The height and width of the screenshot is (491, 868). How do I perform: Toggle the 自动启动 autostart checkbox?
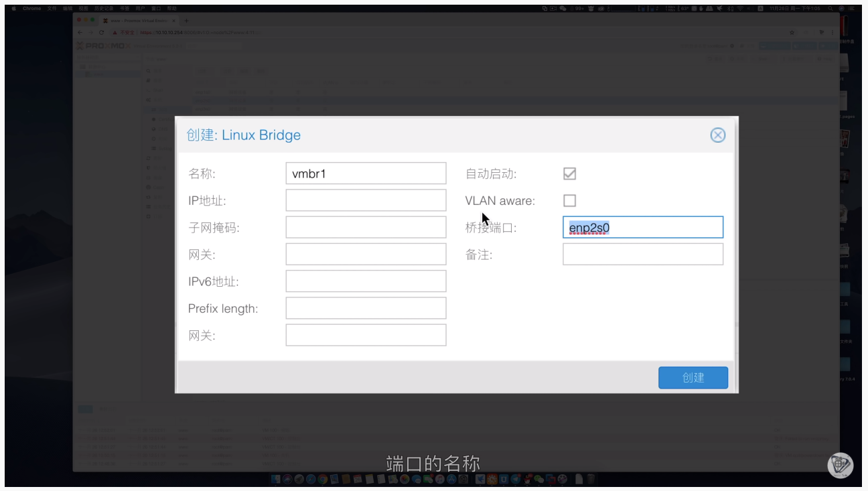(x=569, y=173)
